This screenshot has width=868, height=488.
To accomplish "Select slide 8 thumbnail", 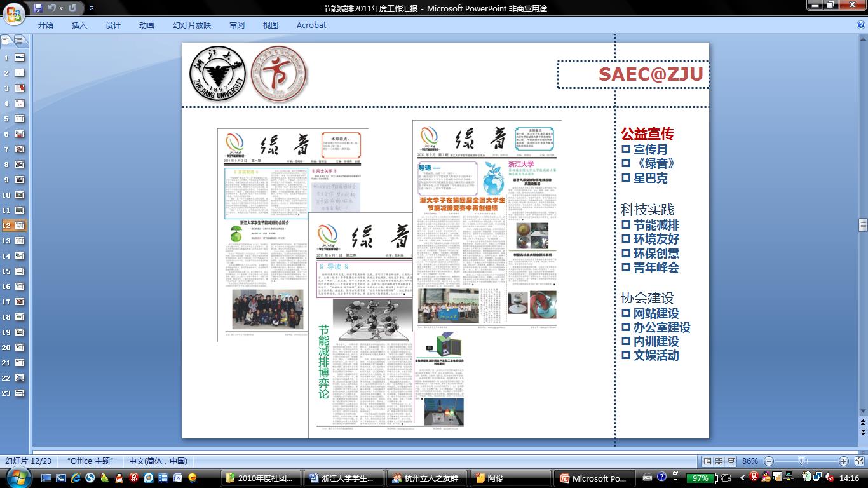I will coord(20,165).
